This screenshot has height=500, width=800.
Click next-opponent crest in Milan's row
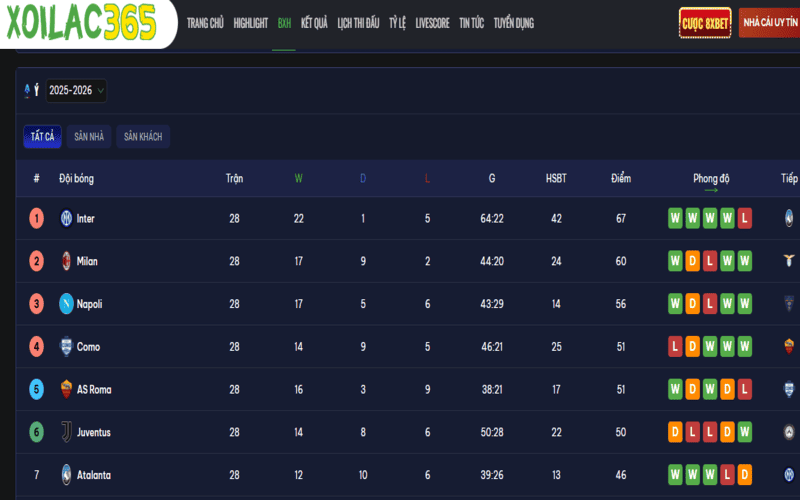tap(789, 261)
